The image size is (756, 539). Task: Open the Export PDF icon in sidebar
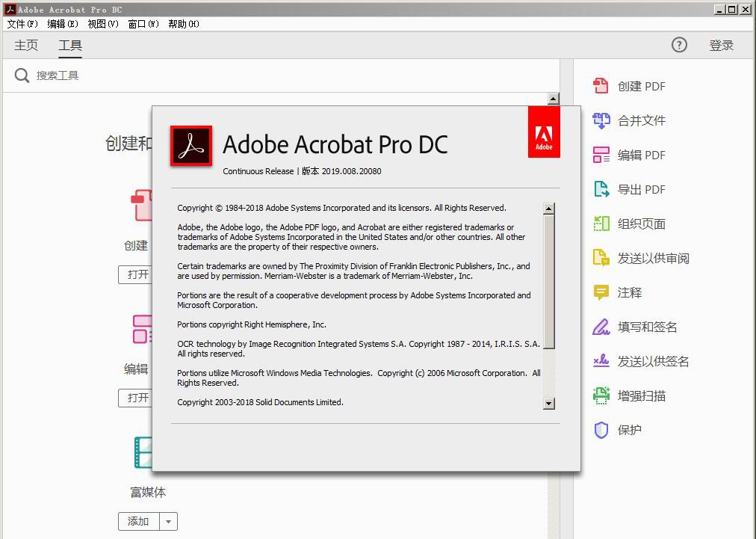[601, 189]
